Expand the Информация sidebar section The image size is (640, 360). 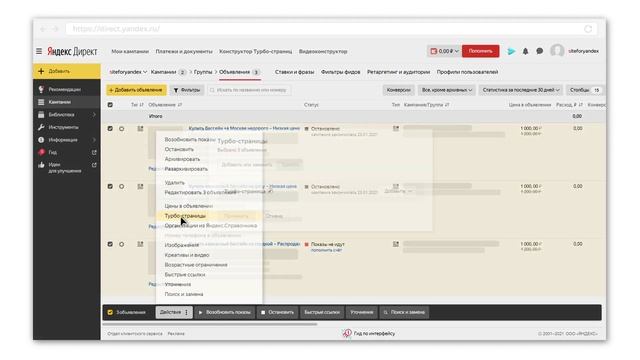point(67,140)
